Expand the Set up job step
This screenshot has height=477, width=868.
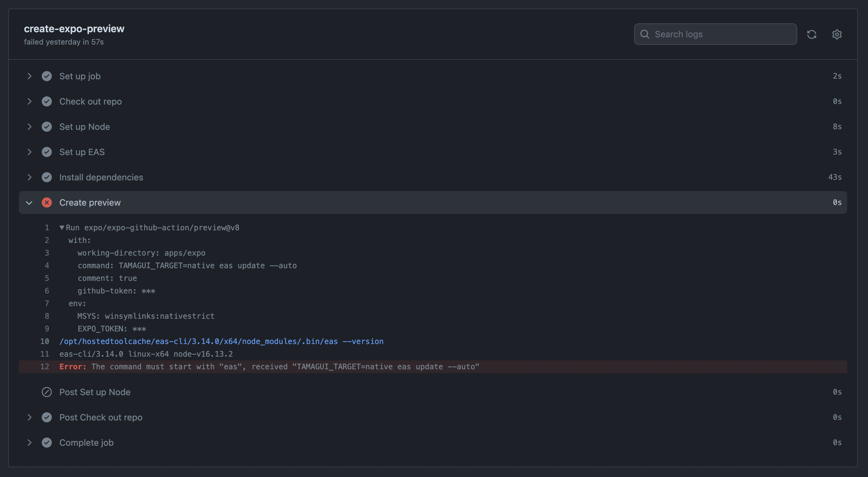coord(29,76)
